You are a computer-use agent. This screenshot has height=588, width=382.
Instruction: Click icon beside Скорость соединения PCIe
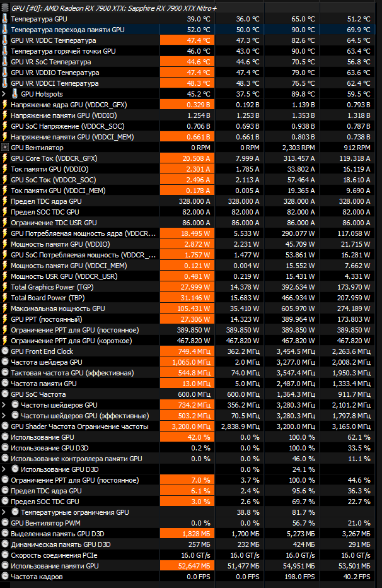coord(5,555)
